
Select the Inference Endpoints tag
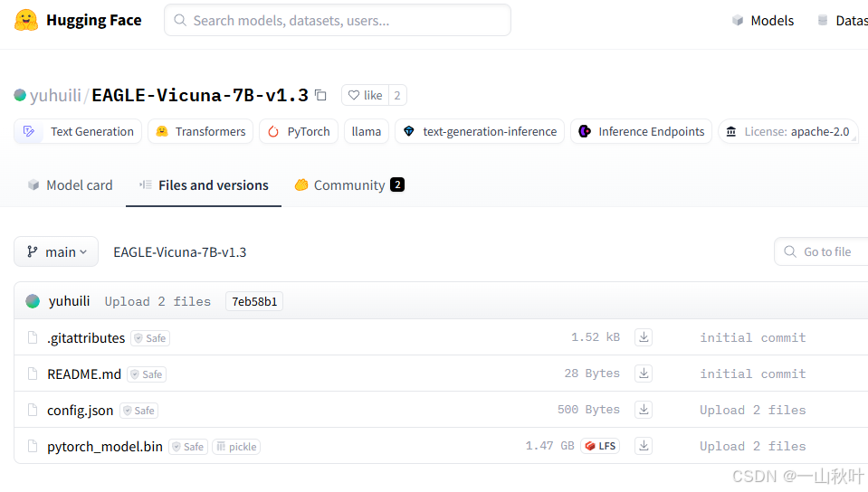point(642,132)
